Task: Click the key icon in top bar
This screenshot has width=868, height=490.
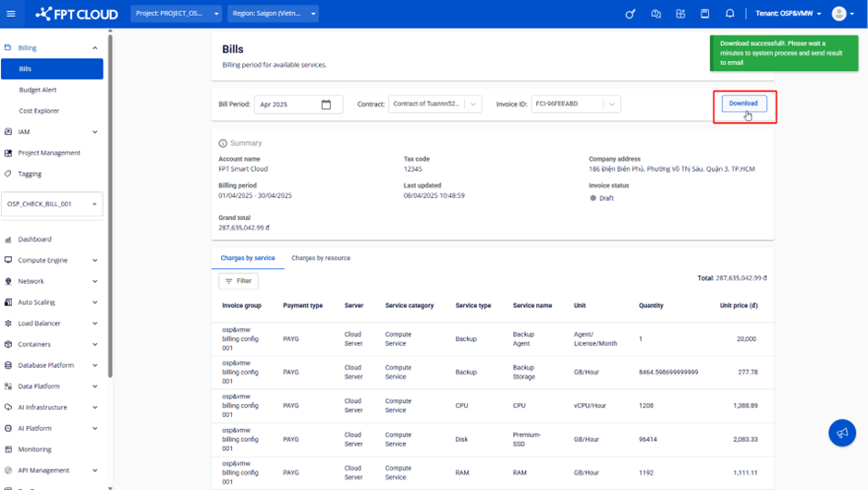Action: point(630,14)
